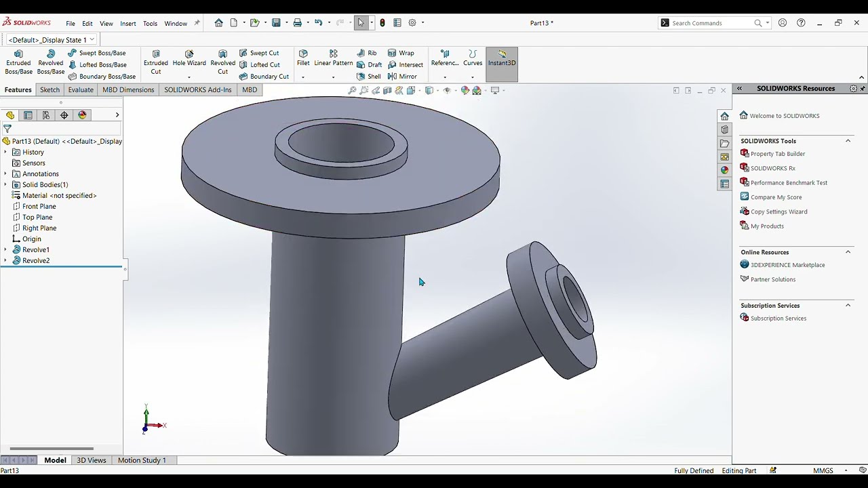Select the Mirror feature

point(402,76)
